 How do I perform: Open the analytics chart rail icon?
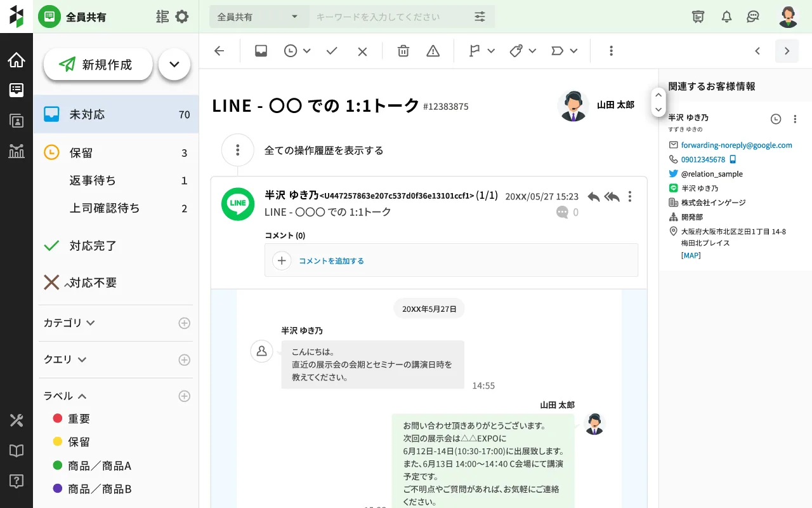(x=16, y=151)
